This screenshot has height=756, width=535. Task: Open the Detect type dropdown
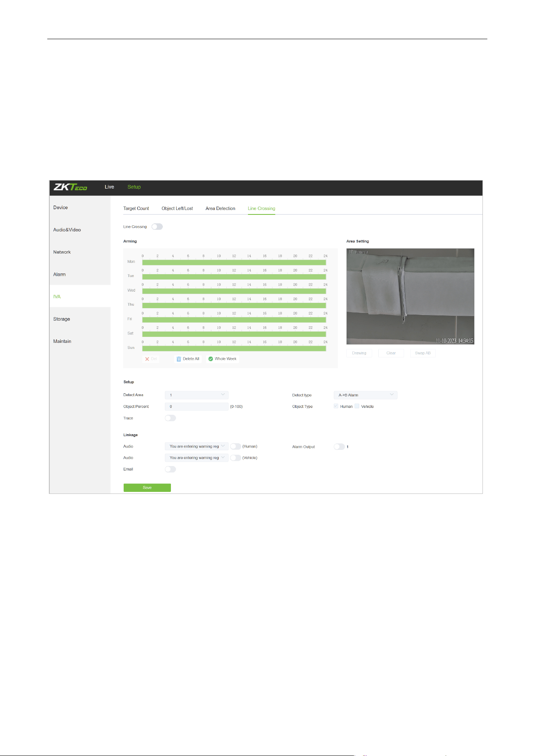(x=366, y=395)
